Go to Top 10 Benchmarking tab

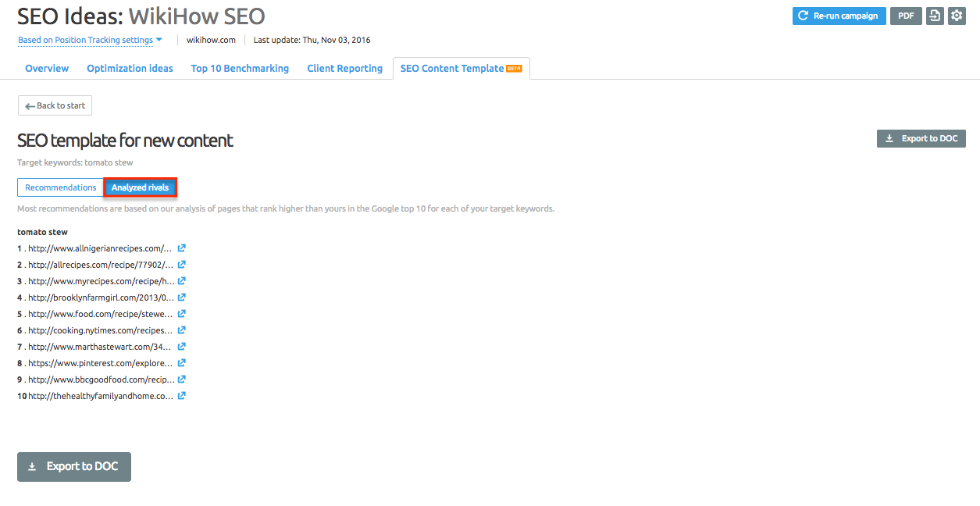click(240, 69)
